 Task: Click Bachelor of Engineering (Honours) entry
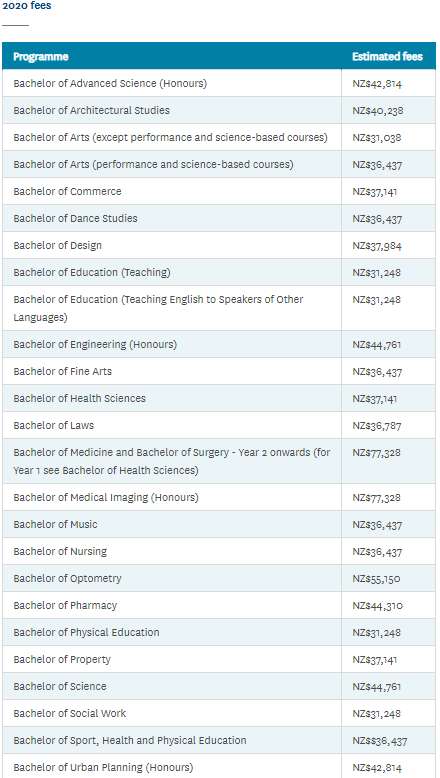95,344
